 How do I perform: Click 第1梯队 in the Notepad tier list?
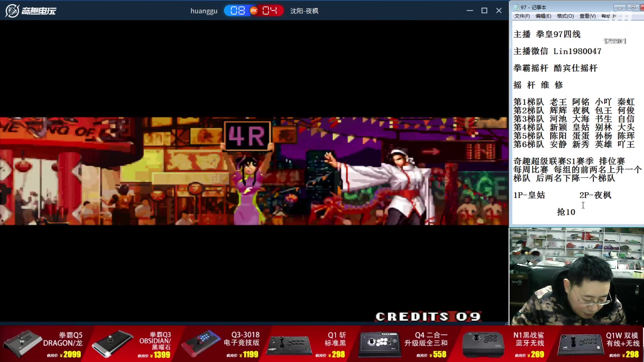[x=529, y=102]
